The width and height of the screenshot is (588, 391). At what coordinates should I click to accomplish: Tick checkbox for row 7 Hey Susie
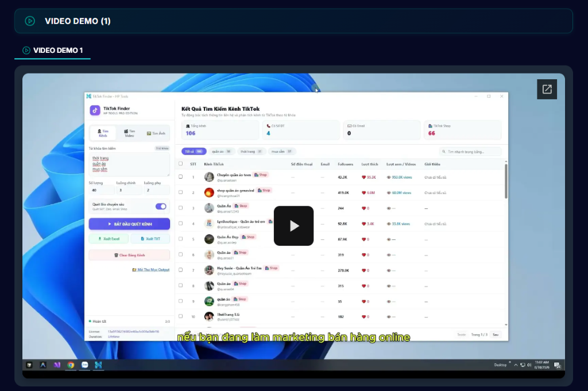(x=181, y=270)
